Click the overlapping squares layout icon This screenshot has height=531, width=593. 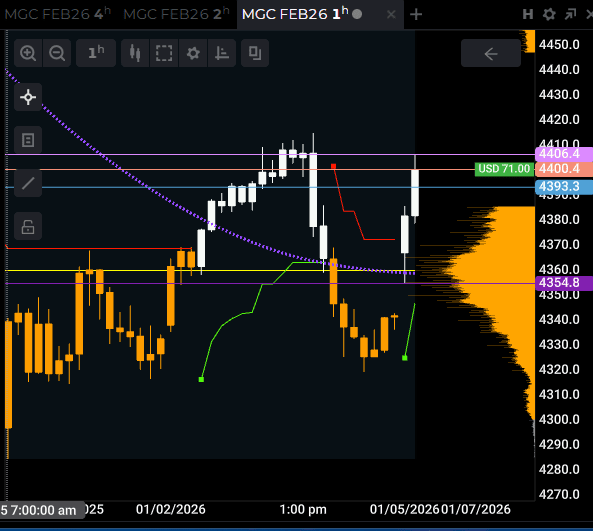point(255,53)
